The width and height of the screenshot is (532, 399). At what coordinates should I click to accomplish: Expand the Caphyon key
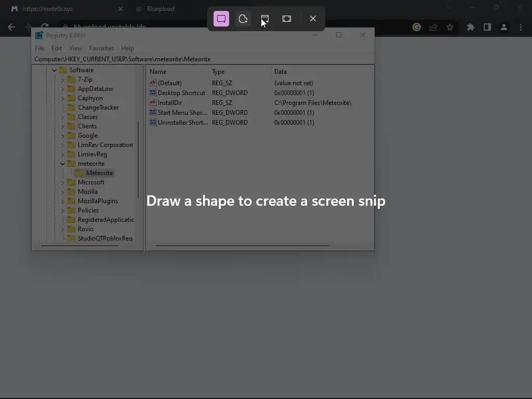click(x=62, y=98)
